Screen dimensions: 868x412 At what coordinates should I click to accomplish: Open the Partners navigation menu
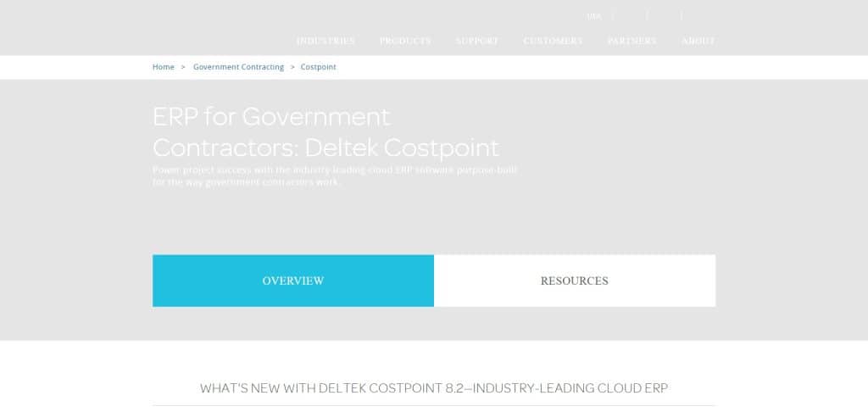[632, 41]
